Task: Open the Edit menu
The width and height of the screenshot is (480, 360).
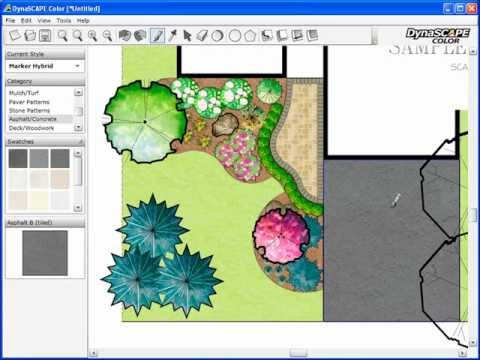Action: tap(26, 21)
